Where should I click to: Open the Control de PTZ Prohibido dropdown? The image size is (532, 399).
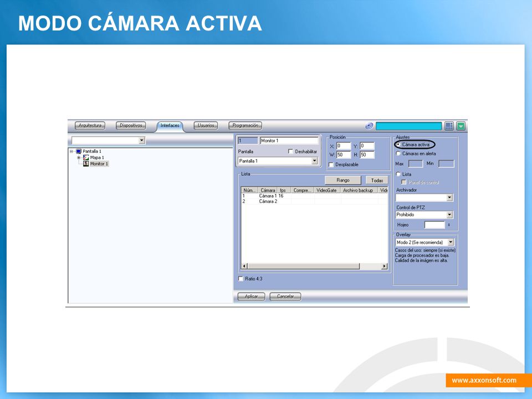(x=449, y=215)
